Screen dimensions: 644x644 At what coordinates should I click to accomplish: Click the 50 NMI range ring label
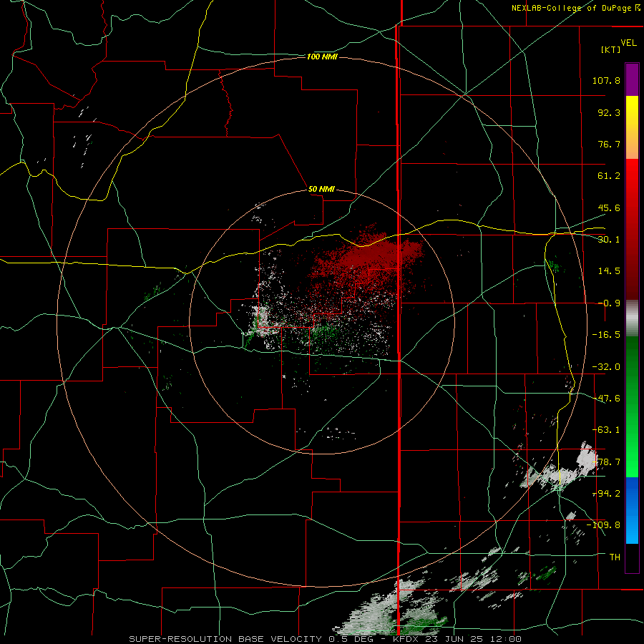pyautogui.click(x=321, y=190)
